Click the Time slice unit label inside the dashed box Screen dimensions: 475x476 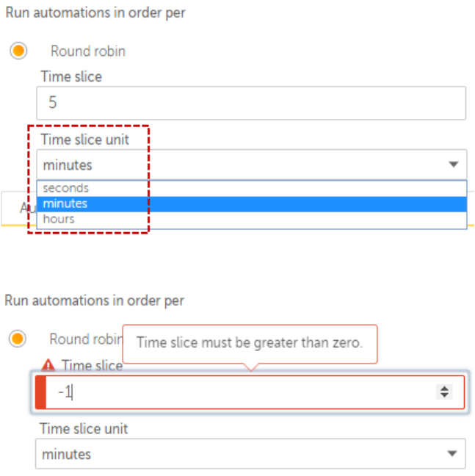86,140
